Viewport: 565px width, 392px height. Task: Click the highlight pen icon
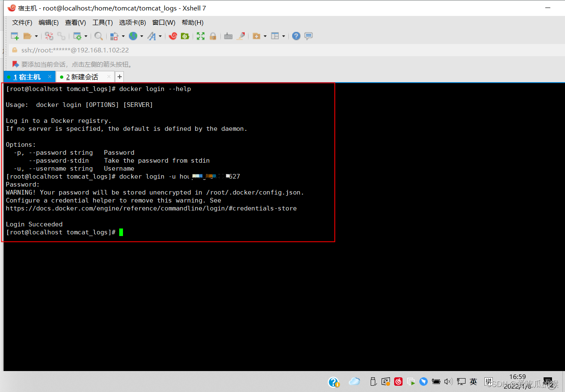(241, 36)
